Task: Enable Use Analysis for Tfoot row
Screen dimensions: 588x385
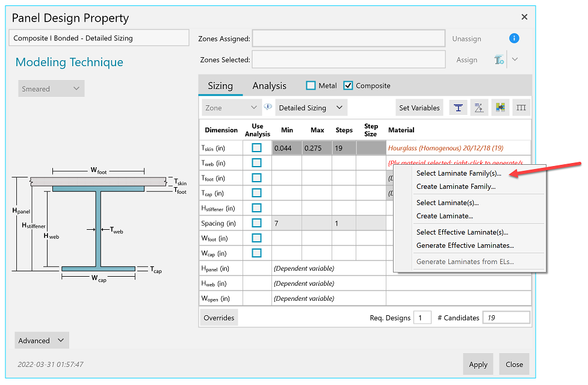Action: tap(256, 177)
